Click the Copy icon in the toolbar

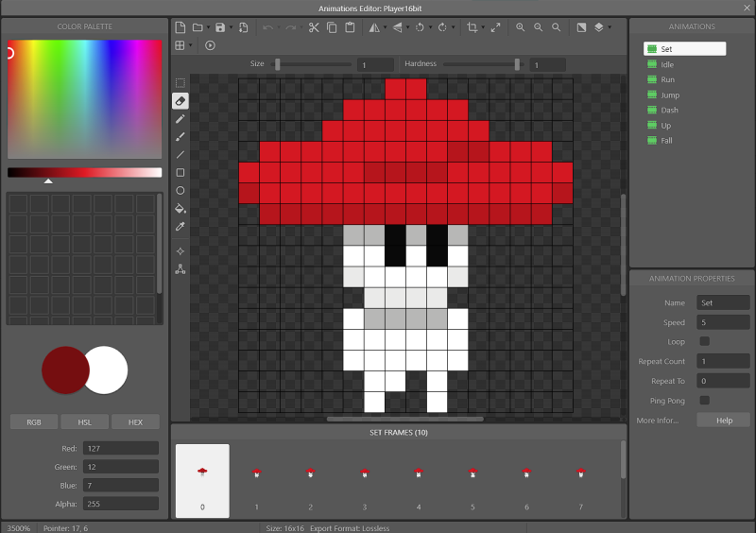tap(332, 27)
